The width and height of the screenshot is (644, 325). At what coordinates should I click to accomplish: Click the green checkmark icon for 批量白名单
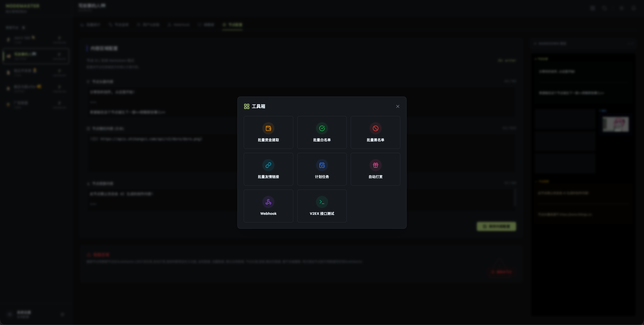click(x=322, y=128)
